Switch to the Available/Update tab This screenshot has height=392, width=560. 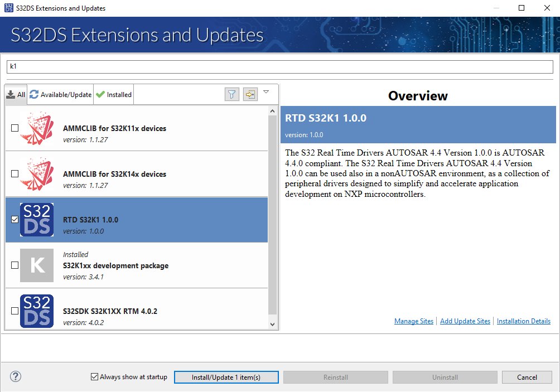pyautogui.click(x=61, y=95)
